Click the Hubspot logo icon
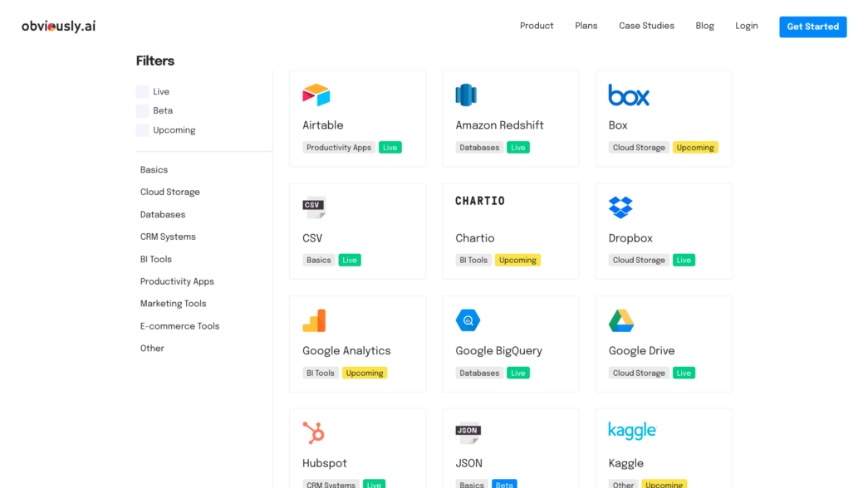 point(313,432)
